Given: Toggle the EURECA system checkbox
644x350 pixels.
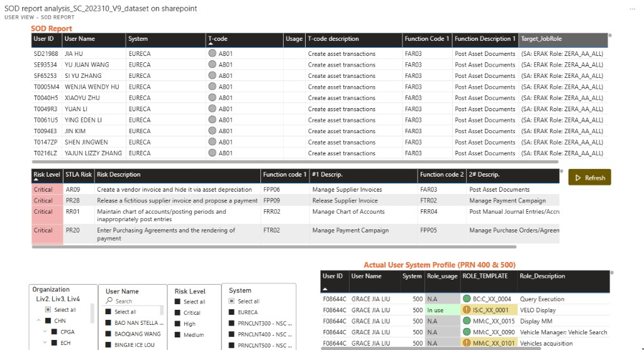Looking at the screenshot, I should [x=231, y=312].
